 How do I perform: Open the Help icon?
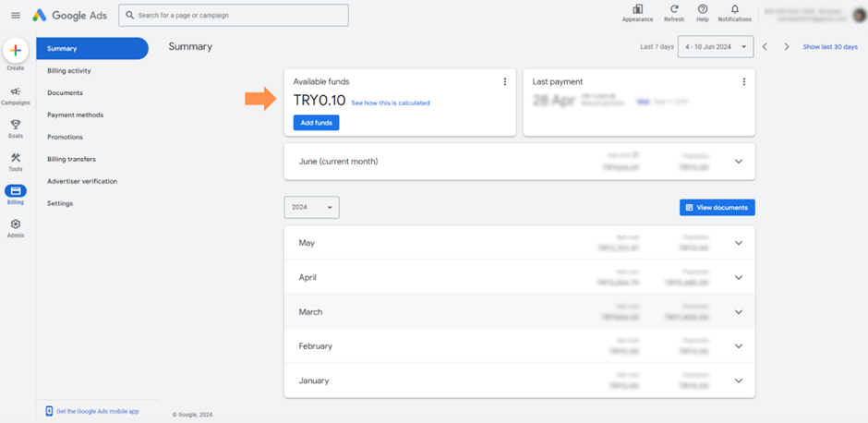click(703, 9)
